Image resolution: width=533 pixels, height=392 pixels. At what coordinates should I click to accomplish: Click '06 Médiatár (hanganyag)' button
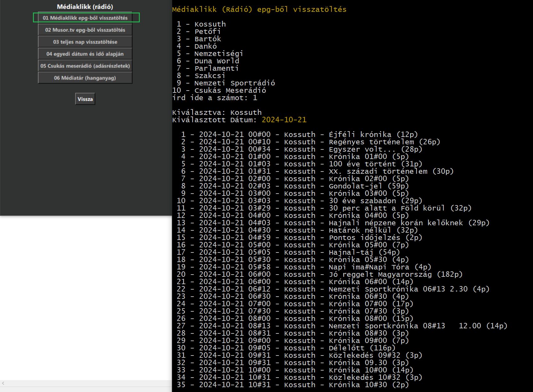coord(85,78)
